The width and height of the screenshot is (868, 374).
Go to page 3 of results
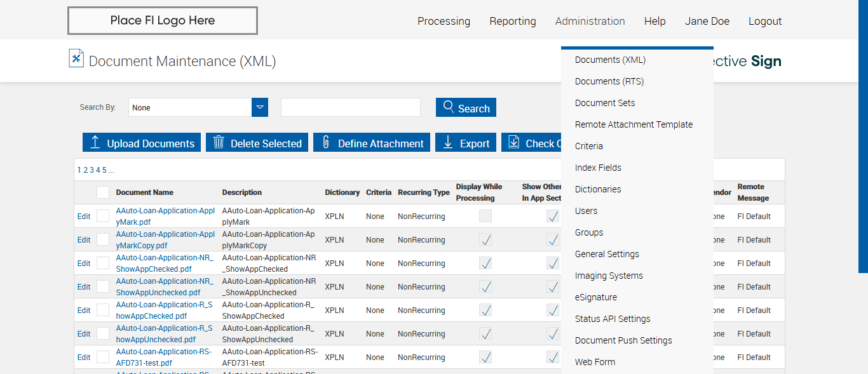[92, 170]
